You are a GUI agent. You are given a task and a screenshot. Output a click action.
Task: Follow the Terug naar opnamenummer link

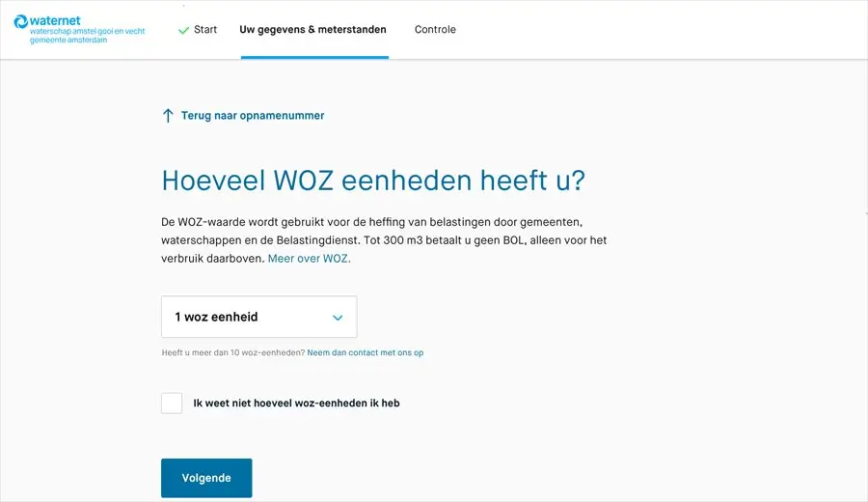253,115
